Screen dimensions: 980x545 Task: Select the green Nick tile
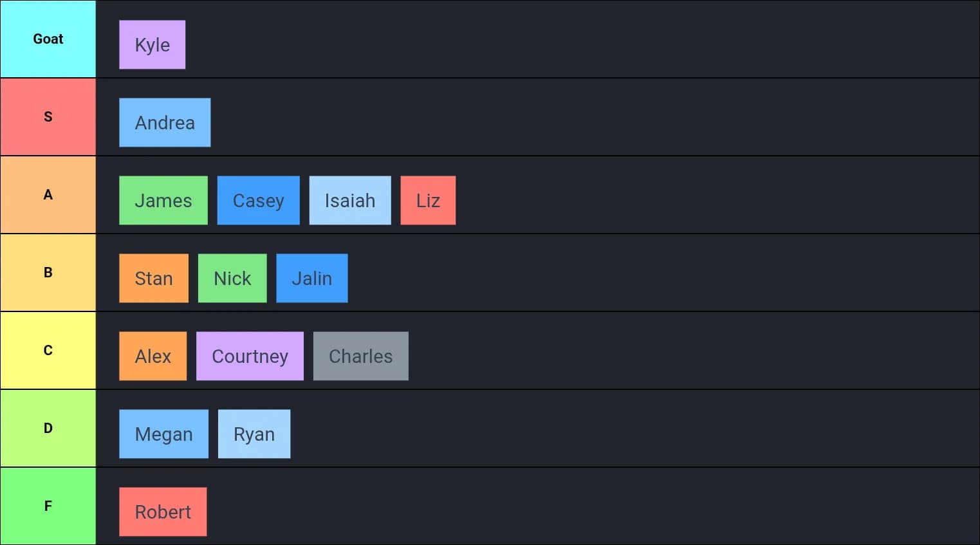232,278
